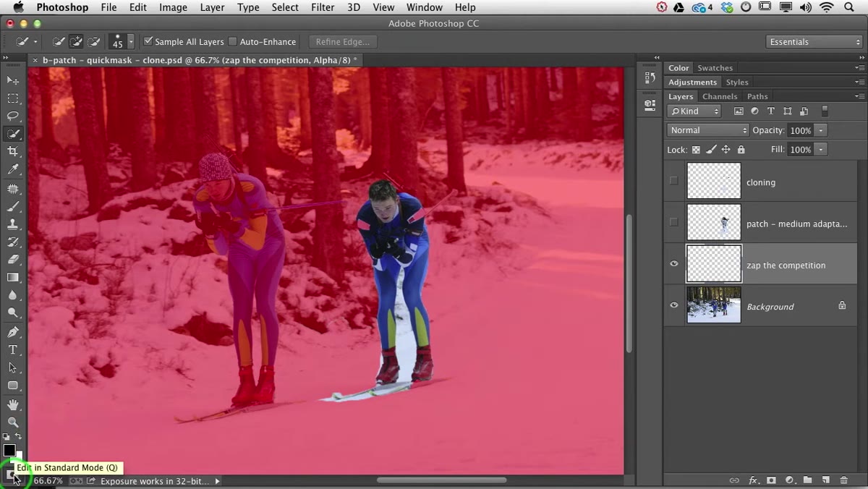Screen dimensions: 868x489
Task: Enable the Auto-Enhance checkbox
Action: tap(233, 42)
